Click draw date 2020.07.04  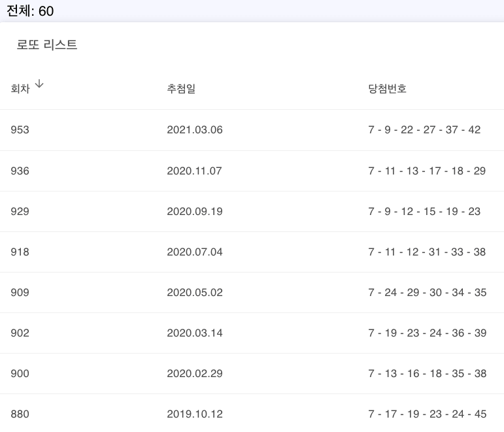click(195, 252)
